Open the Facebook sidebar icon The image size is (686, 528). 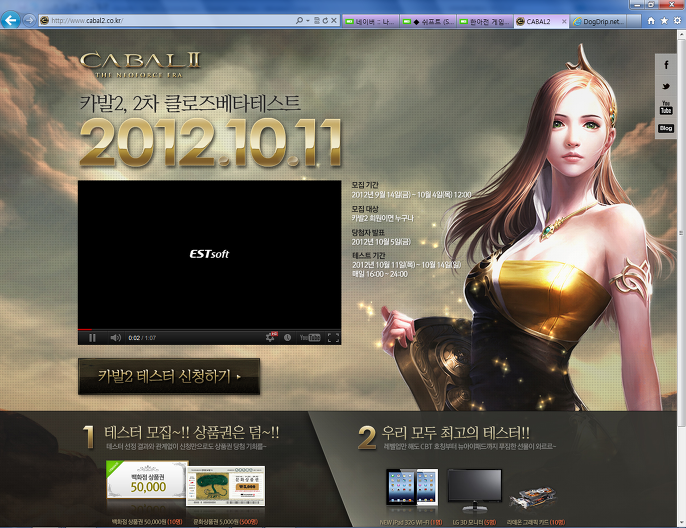tap(666, 65)
